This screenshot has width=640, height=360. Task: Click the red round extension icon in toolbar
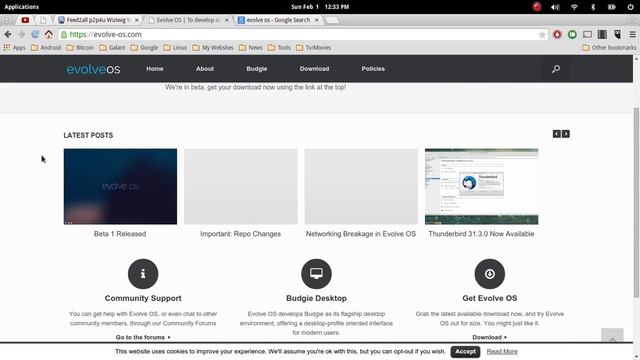point(557,35)
